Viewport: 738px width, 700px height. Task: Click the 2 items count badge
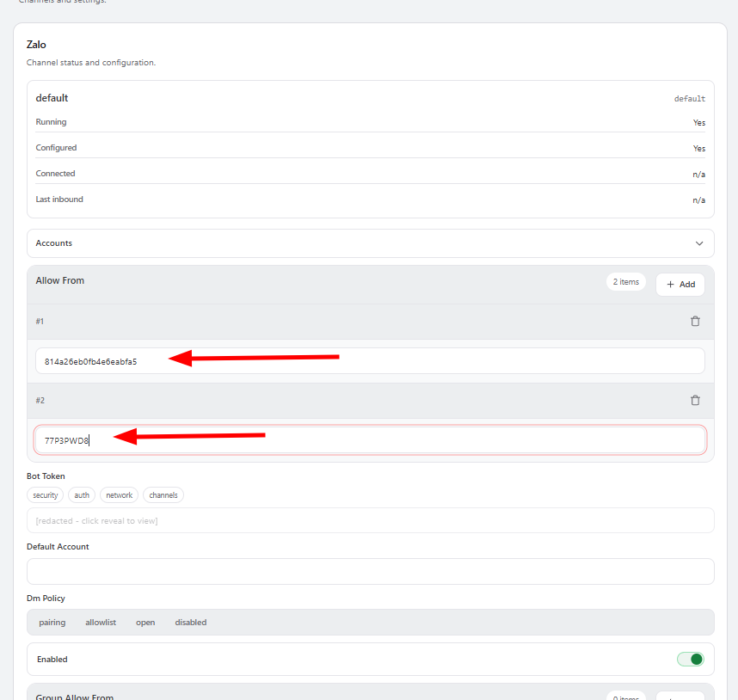coord(625,282)
